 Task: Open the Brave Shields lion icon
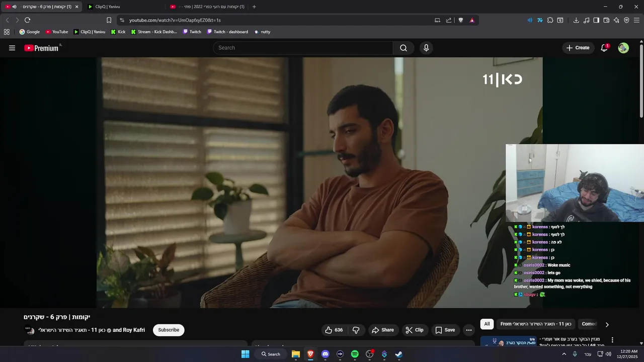pos(460,20)
